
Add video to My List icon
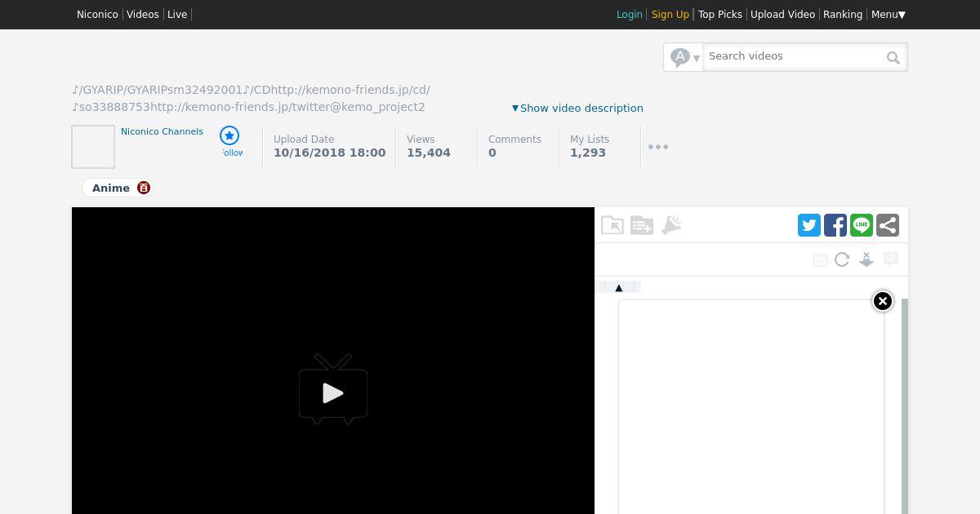(642, 225)
